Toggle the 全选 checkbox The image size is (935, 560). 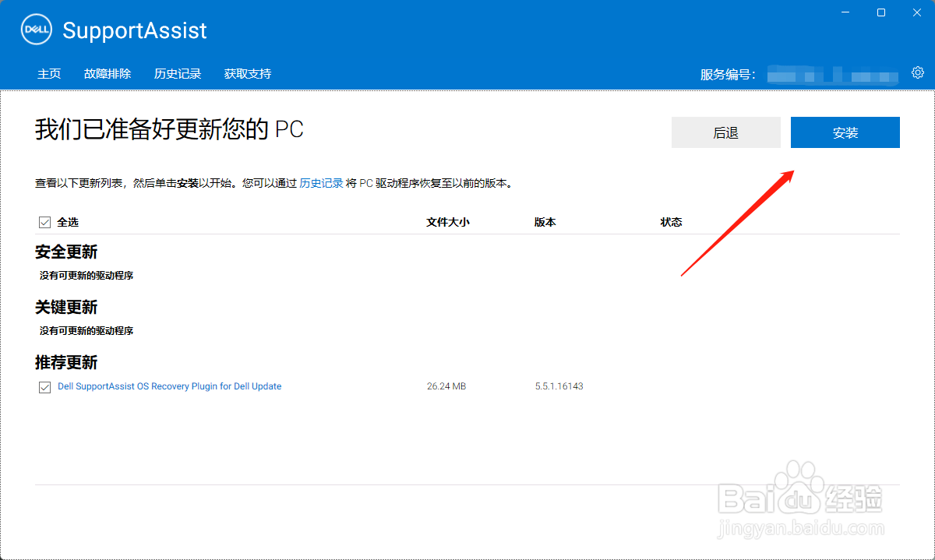(44, 222)
